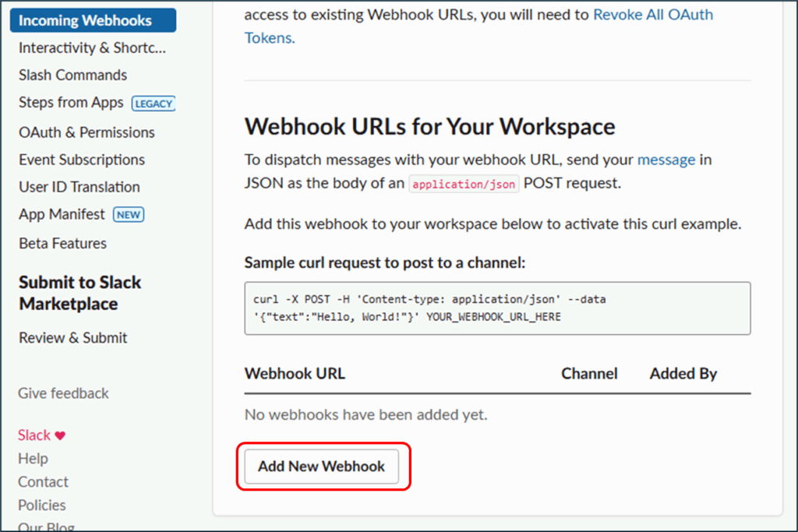798x532 pixels.
Task: Follow the blue 'message' hyperlink
Action: 666,160
